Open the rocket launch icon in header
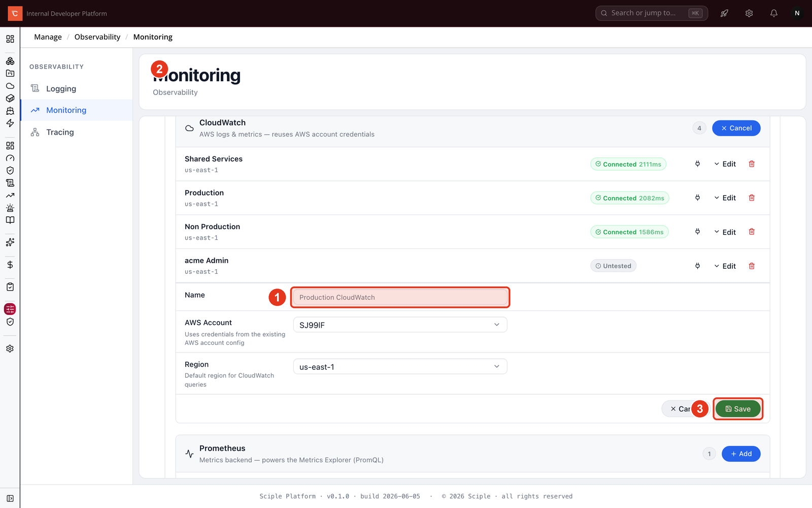This screenshot has height=508, width=812. pyautogui.click(x=724, y=13)
